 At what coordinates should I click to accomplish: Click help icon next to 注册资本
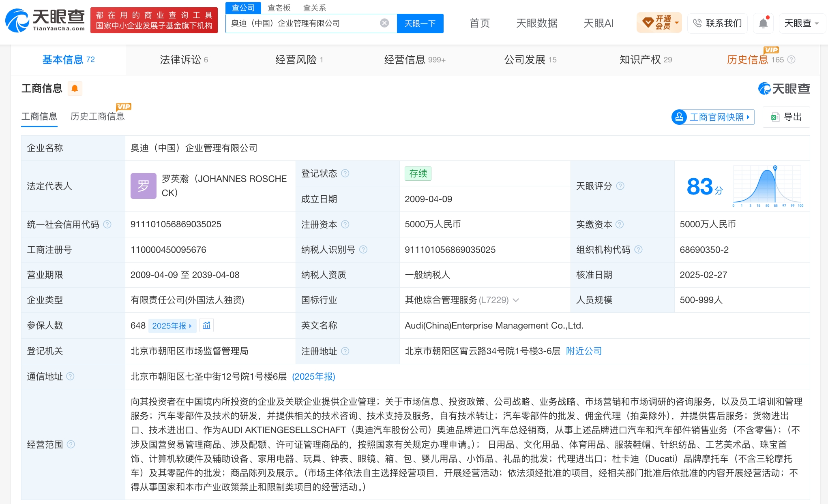click(345, 224)
